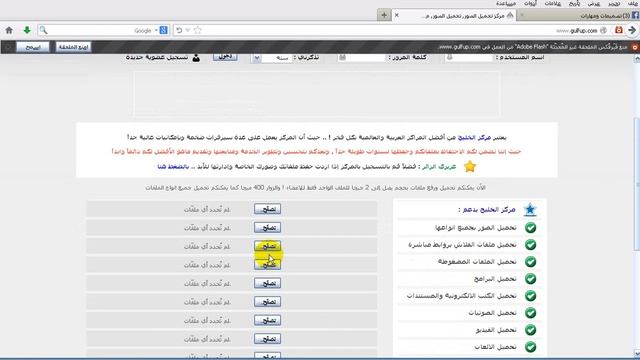Reload the page with the refresh arrow
640x360 pixels.
(x=179, y=30)
